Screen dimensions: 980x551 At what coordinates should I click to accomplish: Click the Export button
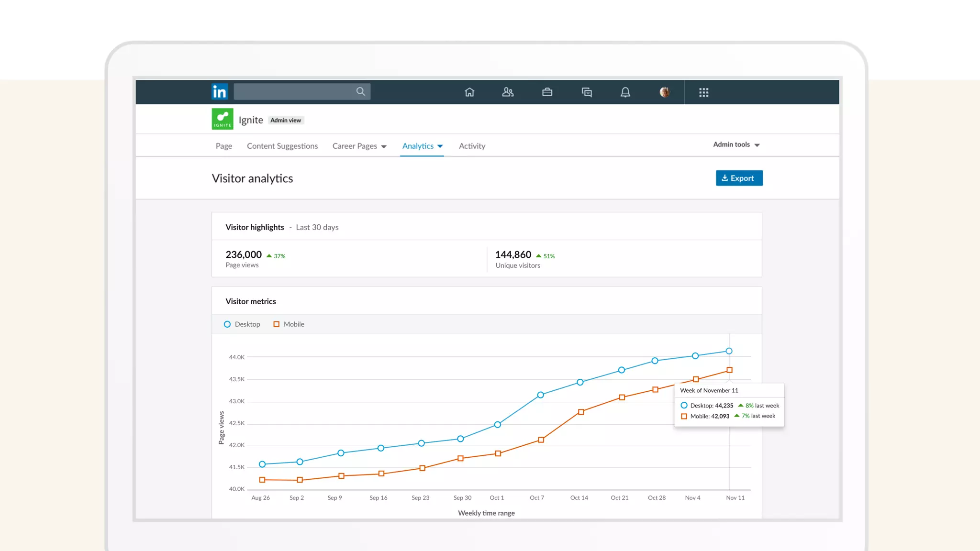(x=739, y=178)
